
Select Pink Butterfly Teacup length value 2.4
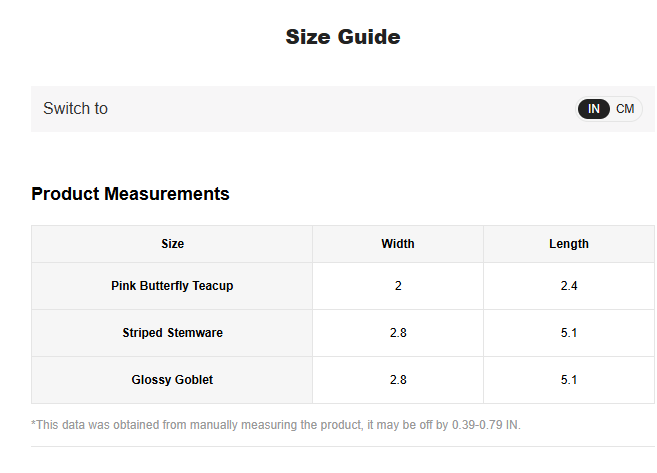568,286
